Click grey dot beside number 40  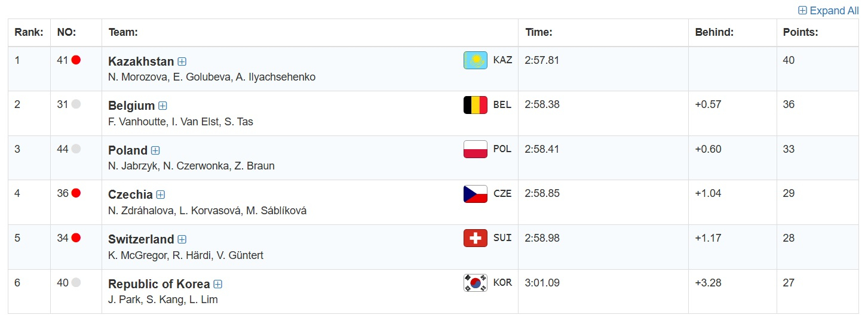[76, 282]
